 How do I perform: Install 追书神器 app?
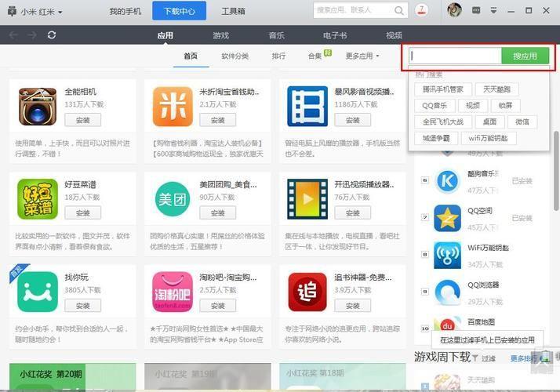[353, 306]
